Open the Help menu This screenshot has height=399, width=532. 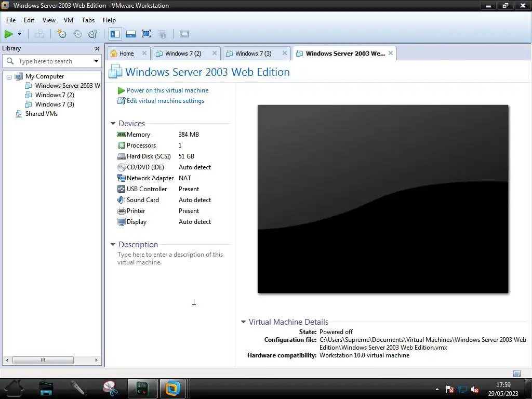pyautogui.click(x=109, y=20)
